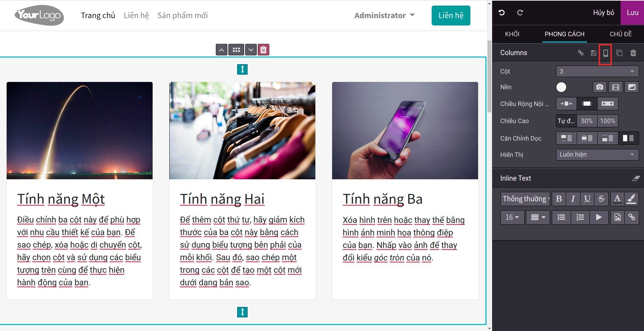Delete Columns block with trash icon
The width and height of the screenshot is (644, 331).
click(633, 53)
